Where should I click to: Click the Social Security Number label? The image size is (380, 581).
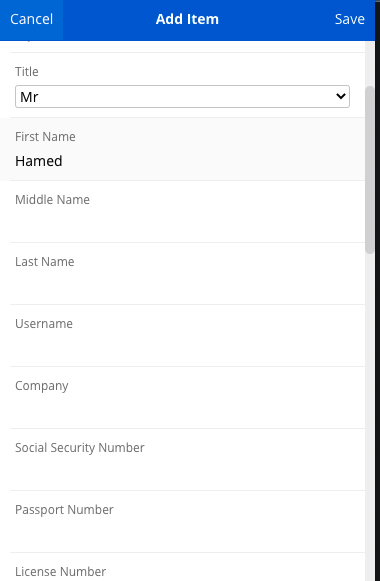pyautogui.click(x=80, y=448)
